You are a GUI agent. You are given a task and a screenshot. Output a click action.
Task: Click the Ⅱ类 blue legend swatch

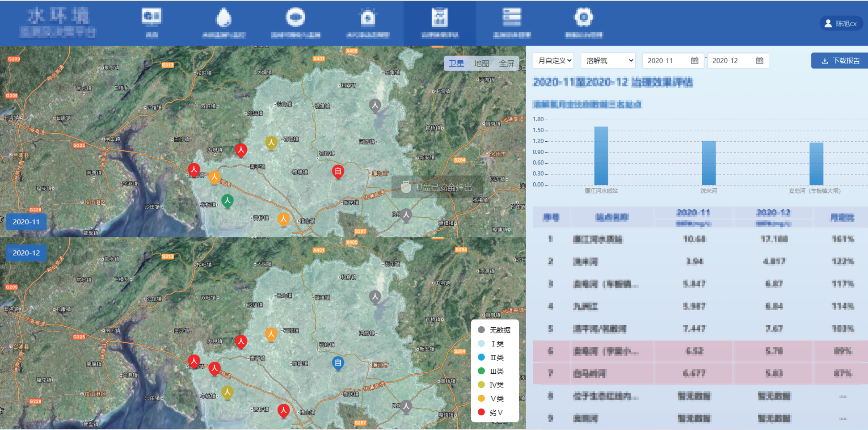click(x=481, y=357)
